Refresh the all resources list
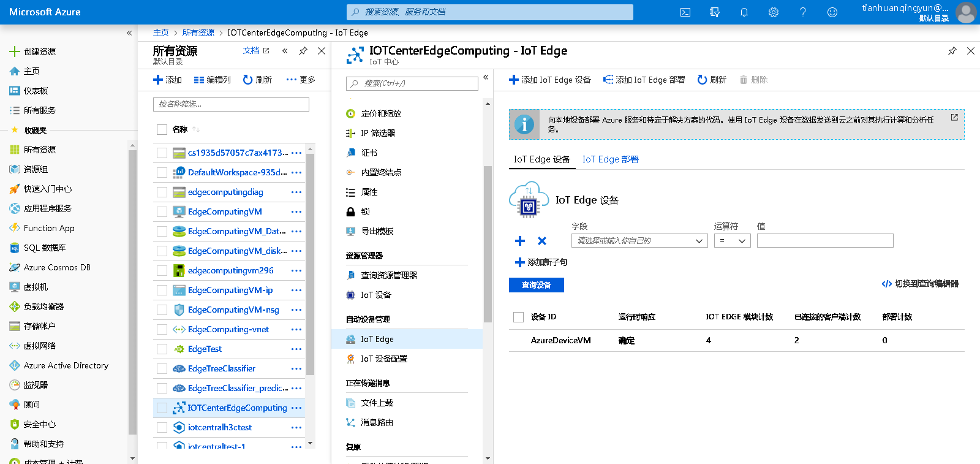The height and width of the screenshot is (464, 980). pyautogui.click(x=257, y=80)
